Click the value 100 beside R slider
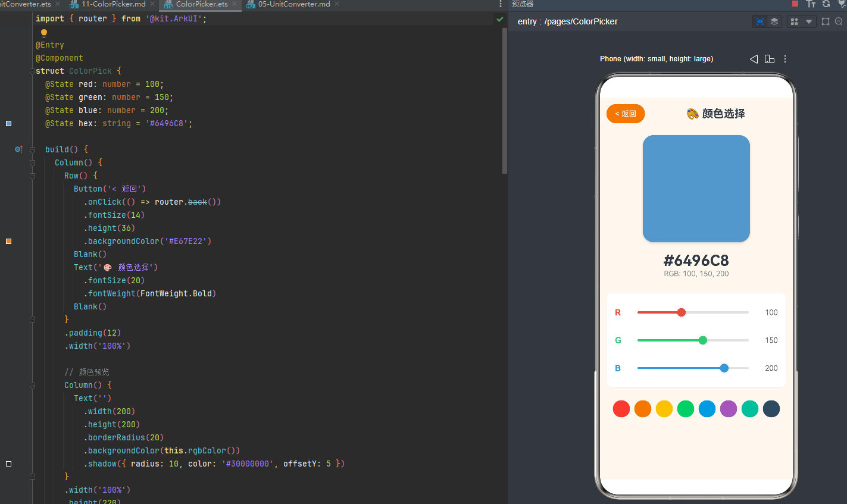This screenshot has width=847, height=504. click(x=771, y=312)
